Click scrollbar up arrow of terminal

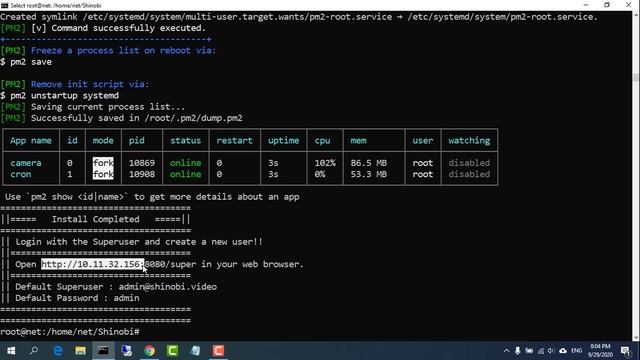pyautogui.click(x=636, y=15)
